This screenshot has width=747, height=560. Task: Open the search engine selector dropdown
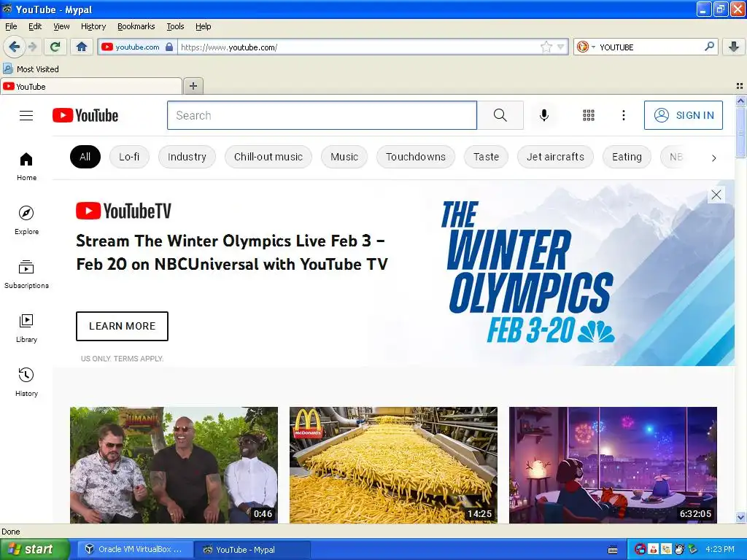coord(586,47)
